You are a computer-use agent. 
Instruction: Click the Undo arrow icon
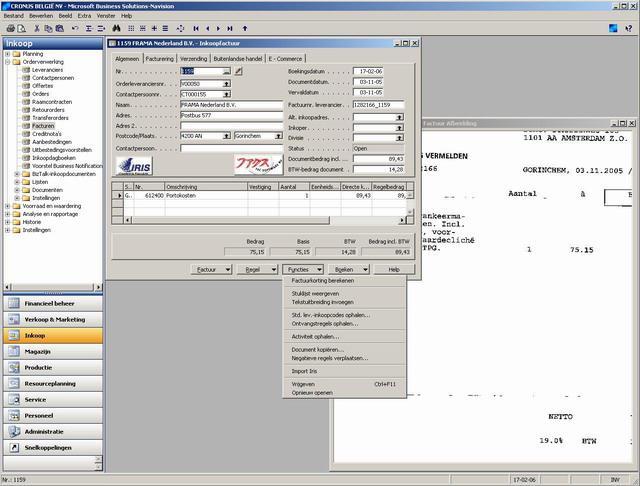click(75, 28)
